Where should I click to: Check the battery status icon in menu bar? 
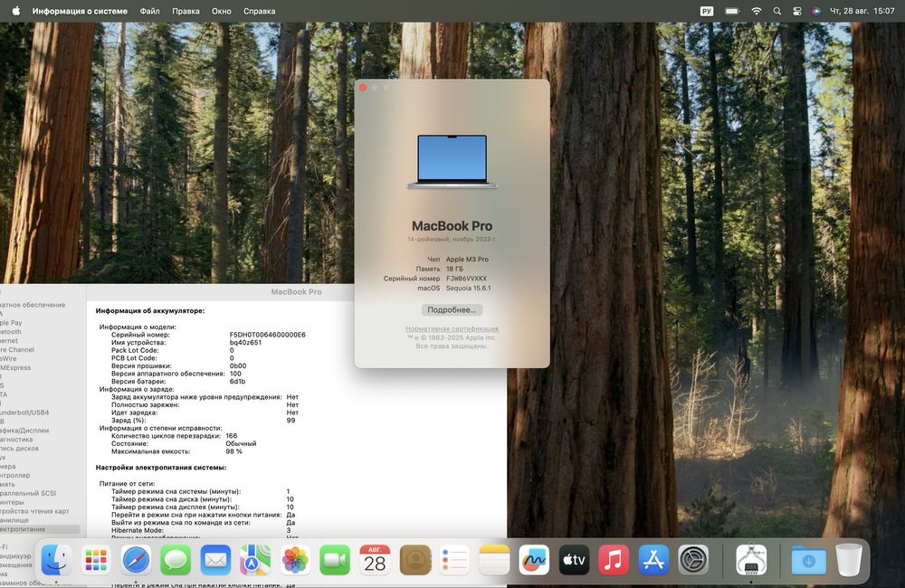point(732,11)
